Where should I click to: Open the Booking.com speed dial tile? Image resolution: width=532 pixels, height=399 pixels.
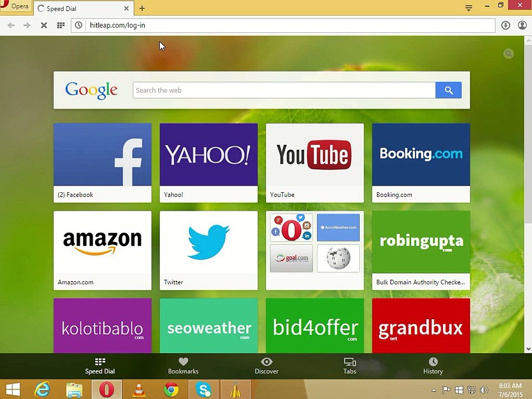click(x=421, y=163)
